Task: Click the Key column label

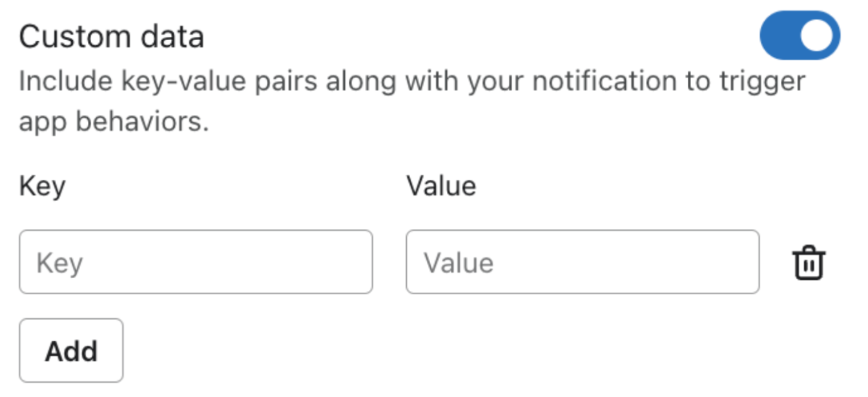Action: tap(42, 186)
